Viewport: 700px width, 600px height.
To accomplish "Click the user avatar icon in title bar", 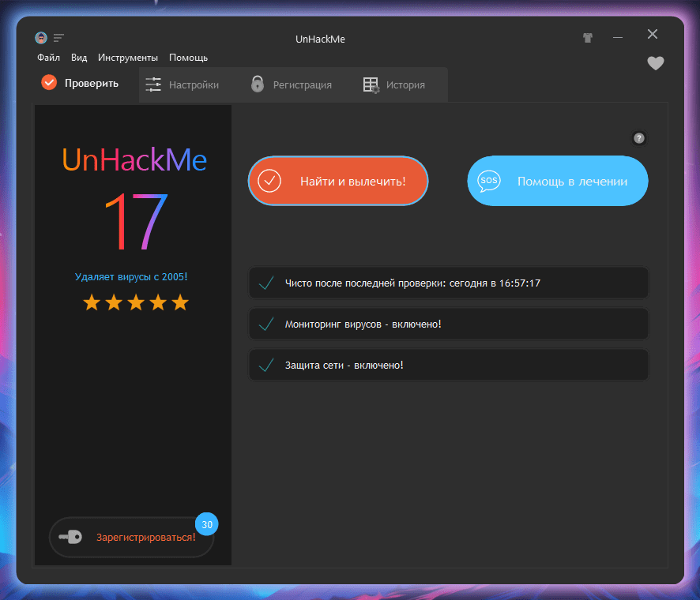I will (41, 38).
